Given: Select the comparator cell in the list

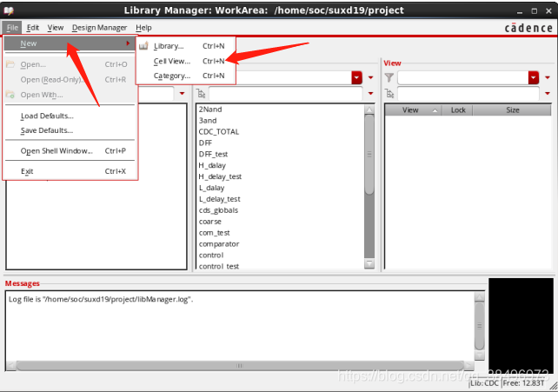Looking at the screenshot, I should click(x=219, y=244).
